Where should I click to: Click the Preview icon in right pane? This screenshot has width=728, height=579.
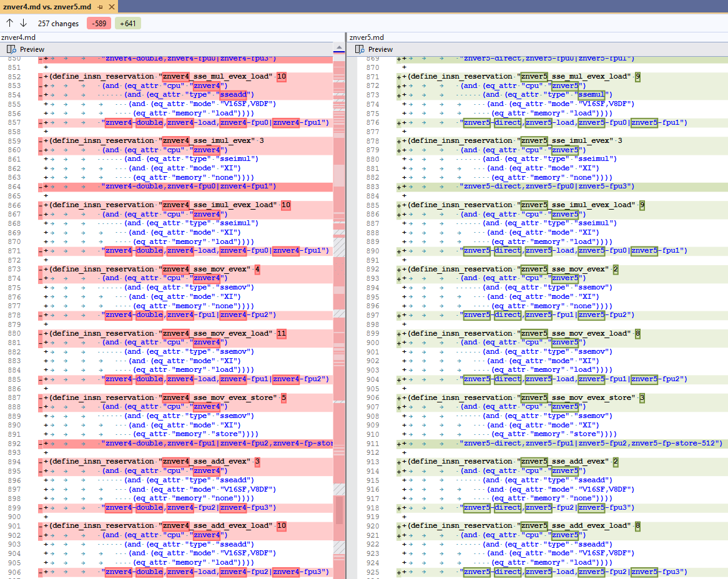[360, 49]
